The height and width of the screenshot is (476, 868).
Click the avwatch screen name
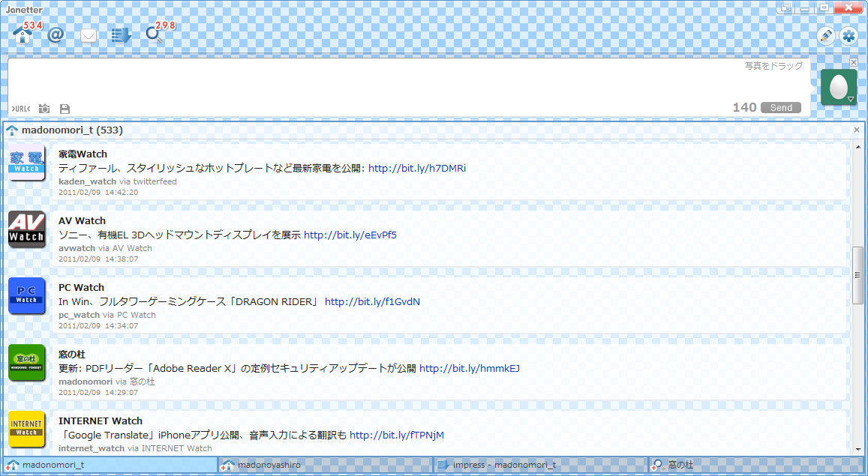point(77,248)
